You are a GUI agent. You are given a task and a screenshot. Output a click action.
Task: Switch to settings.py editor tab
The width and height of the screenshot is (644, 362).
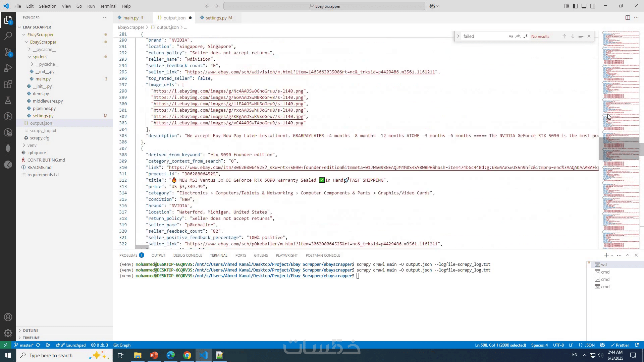(216, 18)
